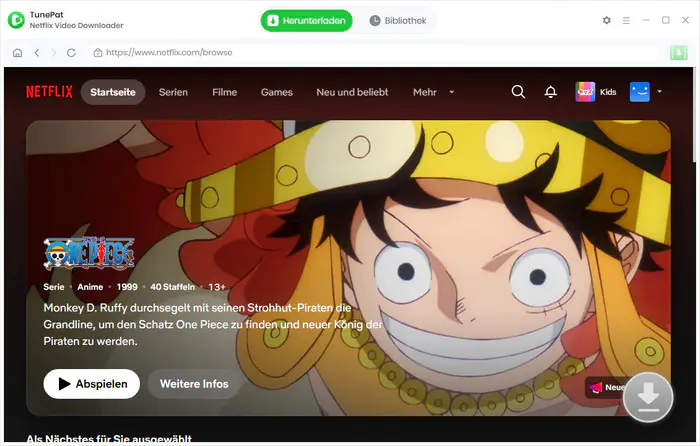Image resolution: width=700 pixels, height=446 pixels.
Task: Click the Abspielen play button
Action: coord(92,384)
